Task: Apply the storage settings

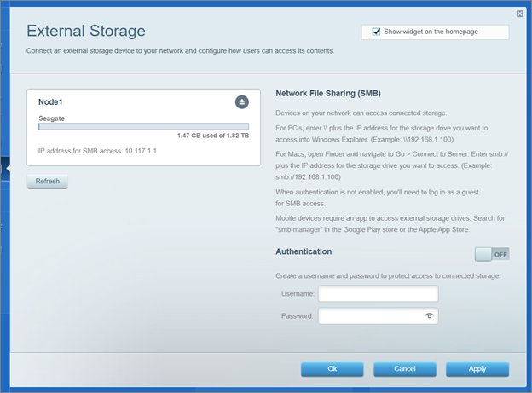Action: pos(477,369)
